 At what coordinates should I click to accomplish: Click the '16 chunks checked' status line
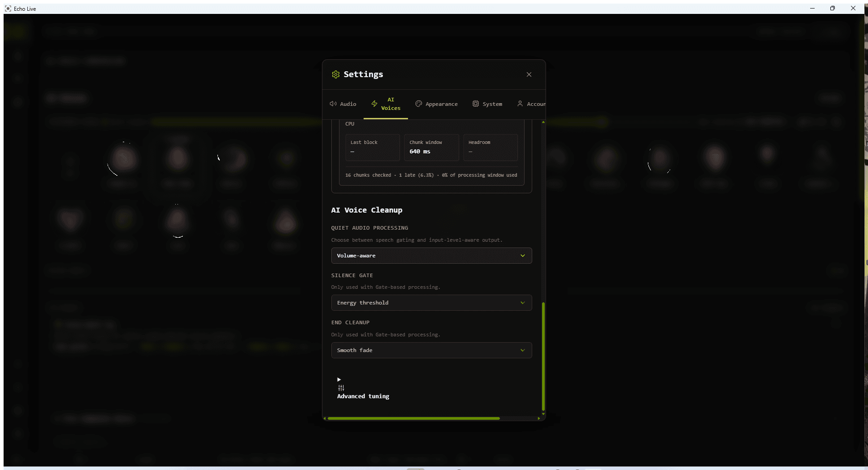pos(431,175)
